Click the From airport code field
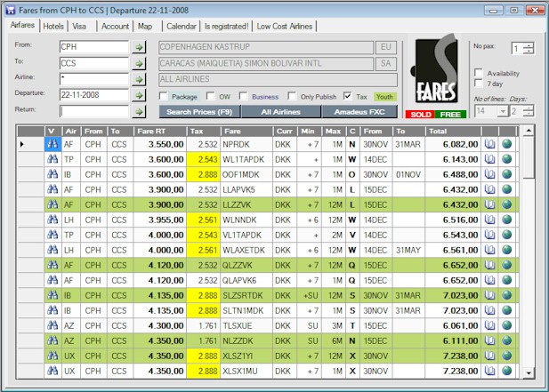 coord(93,47)
